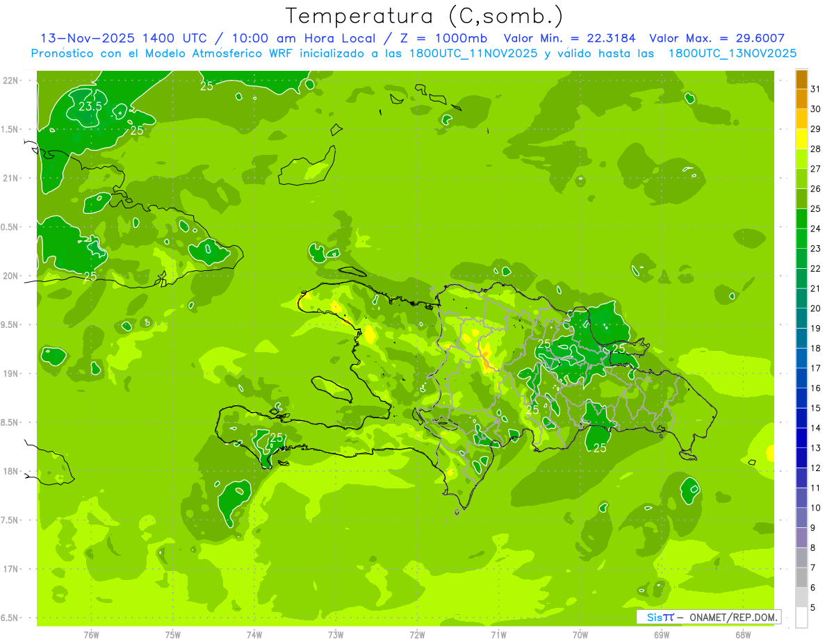Click the legend value "31"
The height and width of the screenshot is (644, 834).
[816, 89]
